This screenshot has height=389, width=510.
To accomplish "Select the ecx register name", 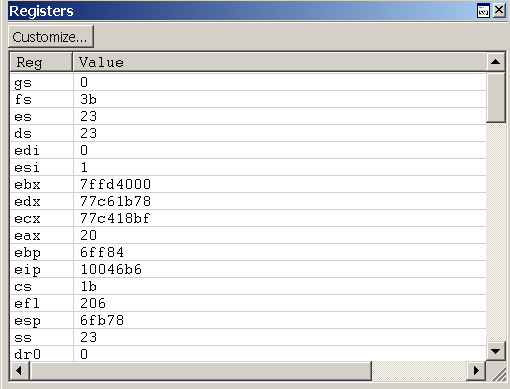I will coord(27,219).
